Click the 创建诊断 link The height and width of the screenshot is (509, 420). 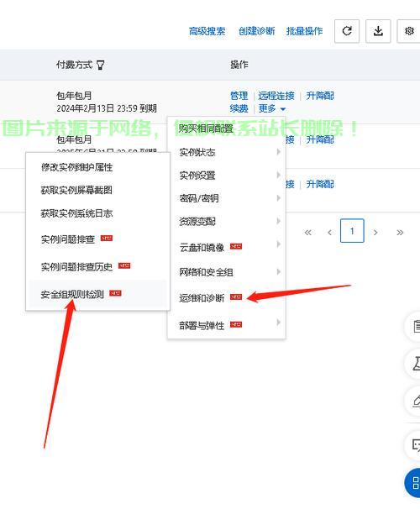[x=257, y=31]
